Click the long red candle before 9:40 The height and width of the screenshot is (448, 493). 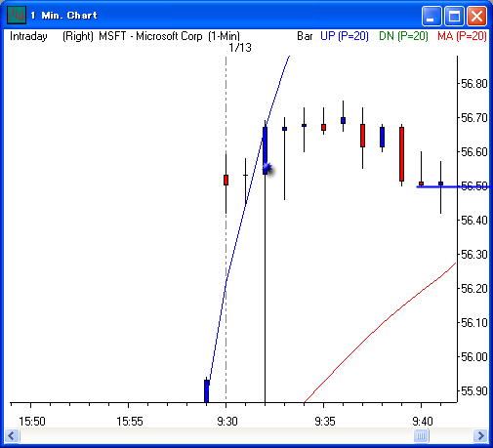point(401,154)
